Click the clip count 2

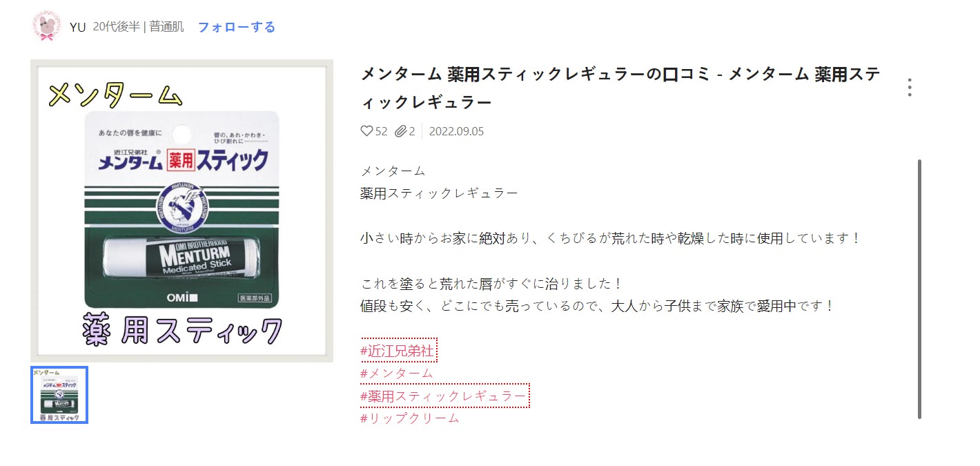(412, 131)
